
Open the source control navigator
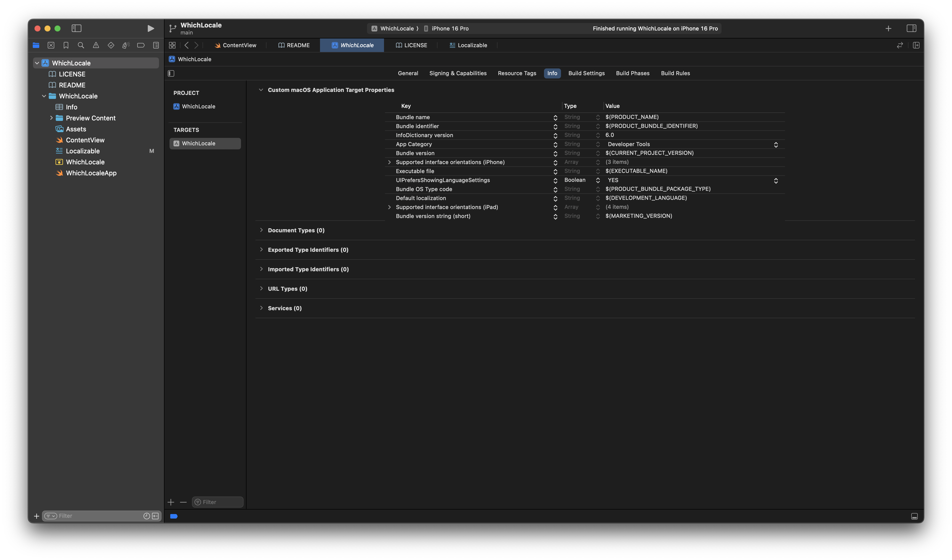tap(51, 45)
